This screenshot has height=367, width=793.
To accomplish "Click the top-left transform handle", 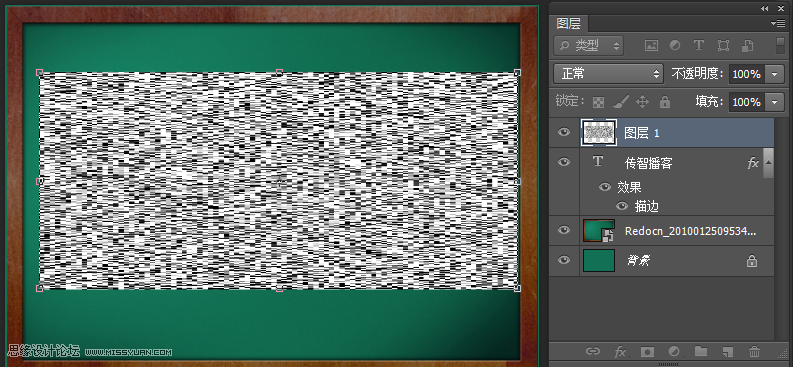I will point(39,72).
